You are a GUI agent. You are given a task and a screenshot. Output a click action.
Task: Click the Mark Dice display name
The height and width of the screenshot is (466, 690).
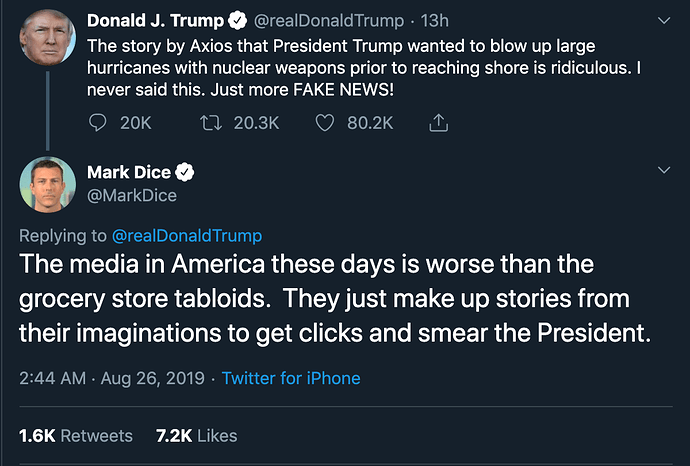[129, 173]
